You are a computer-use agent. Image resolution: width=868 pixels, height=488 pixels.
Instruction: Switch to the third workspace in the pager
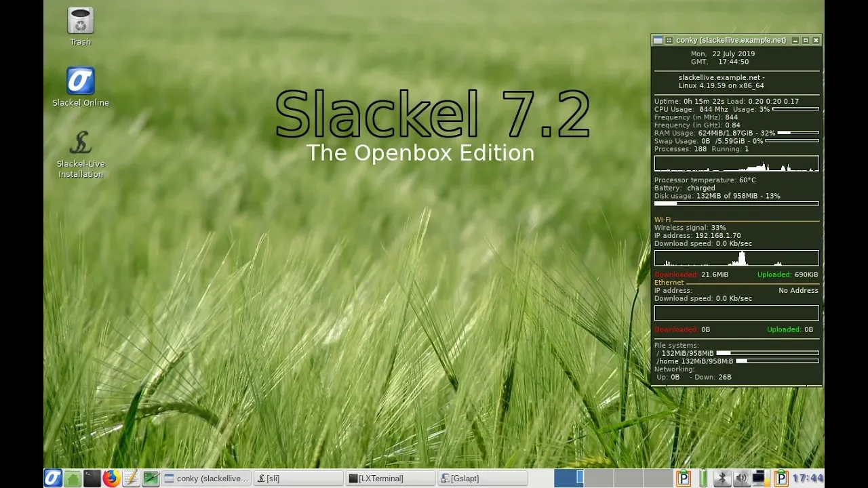click(627, 479)
